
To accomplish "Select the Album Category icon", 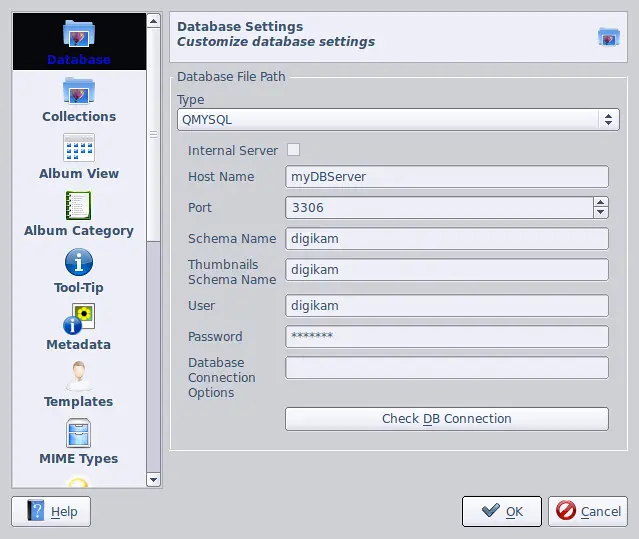I will coord(78,207).
